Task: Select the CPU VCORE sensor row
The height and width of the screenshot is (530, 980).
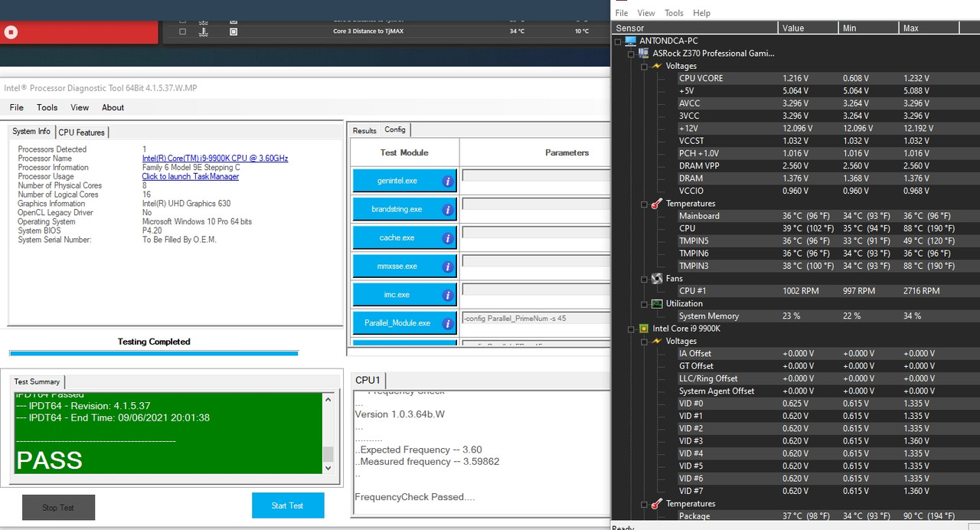Action: (x=828, y=78)
